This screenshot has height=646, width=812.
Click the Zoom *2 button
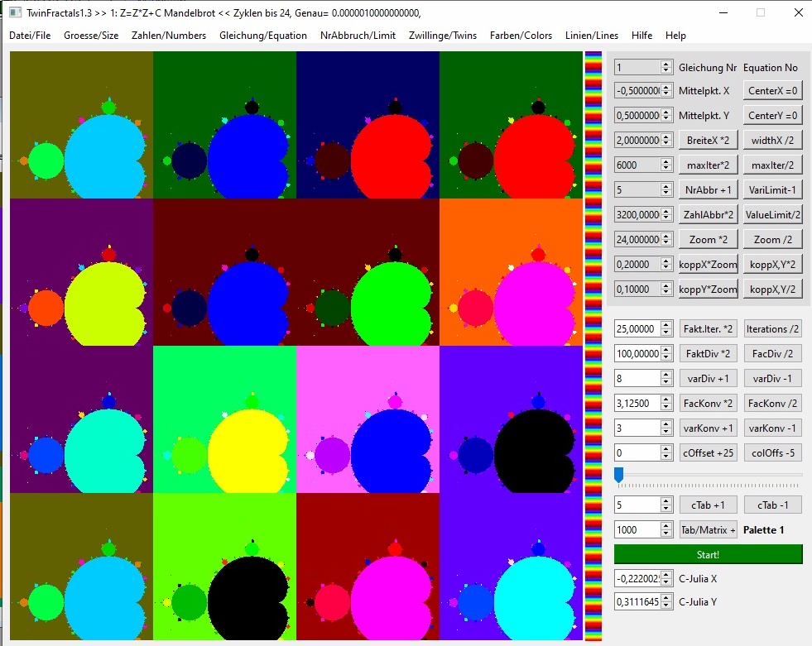click(x=708, y=239)
